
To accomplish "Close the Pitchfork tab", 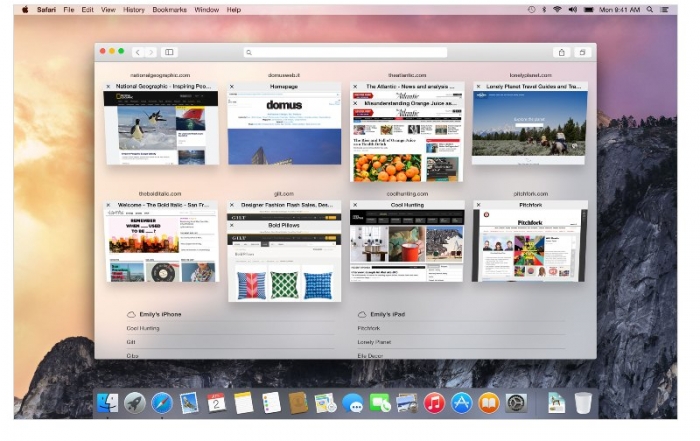I will (x=478, y=205).
